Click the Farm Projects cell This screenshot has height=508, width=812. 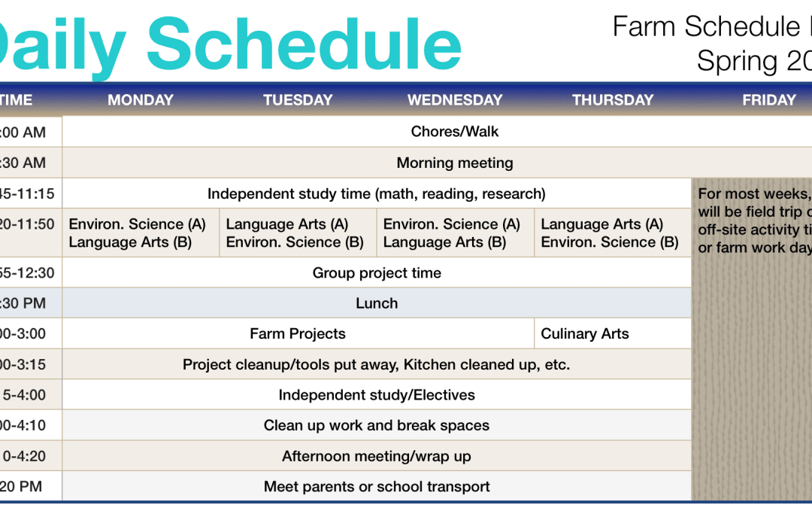pos(298,333)
